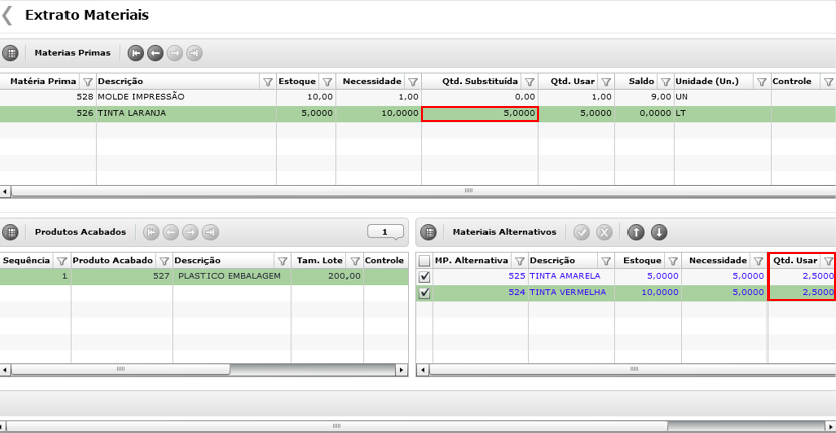Filter Estoque column in Materiais Alternativos
The height and width of the screenshot is (433, 836).
pyautogui.click(x=673, y=261)
